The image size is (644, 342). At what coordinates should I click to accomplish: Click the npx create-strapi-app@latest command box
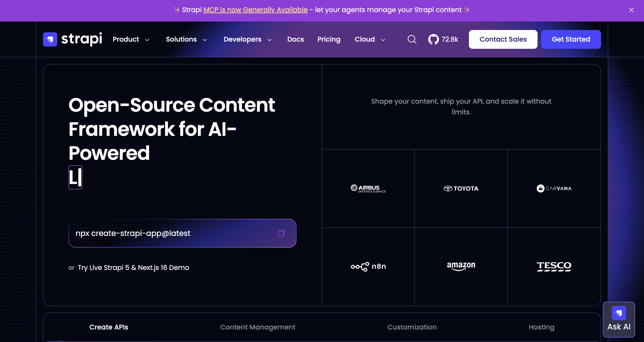pos(182,233)
